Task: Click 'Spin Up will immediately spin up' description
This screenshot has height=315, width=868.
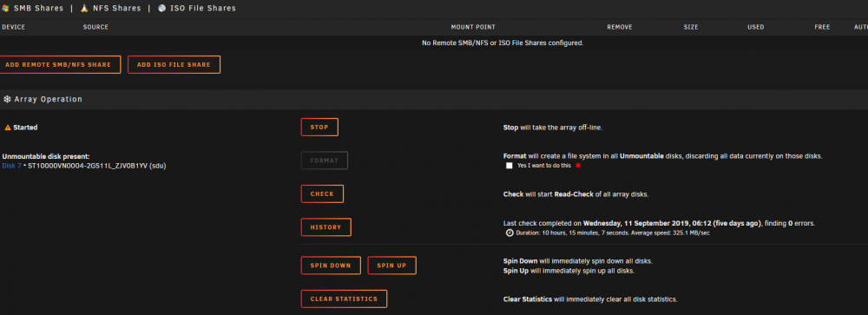Action: click(569, 272)
